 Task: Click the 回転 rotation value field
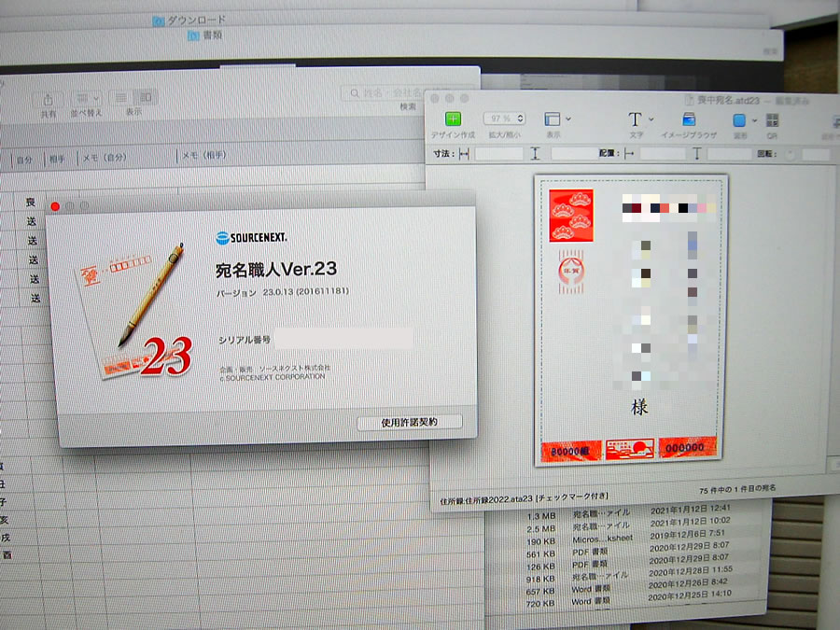click(816, 155)
